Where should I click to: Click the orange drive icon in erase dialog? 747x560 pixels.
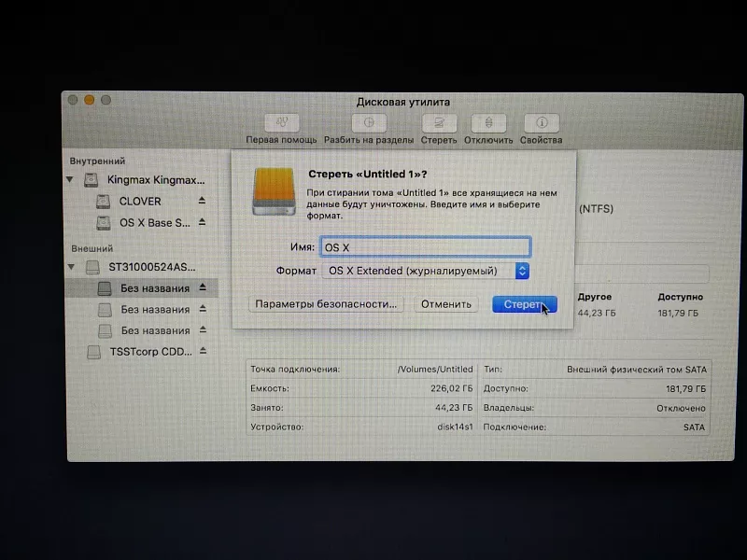tap(274, 191)
